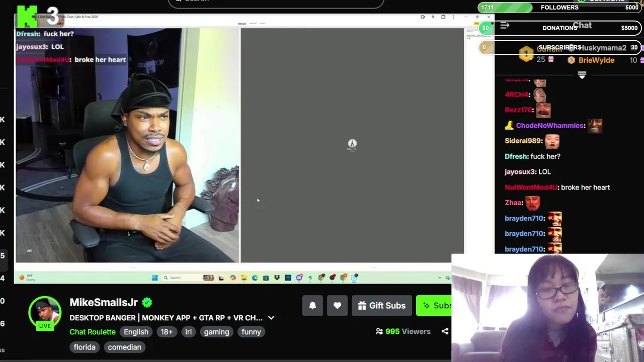The width and height of the screenshot is (644, 362).
Task: Select the comedian tag
Action: click(x=124, y=347)
